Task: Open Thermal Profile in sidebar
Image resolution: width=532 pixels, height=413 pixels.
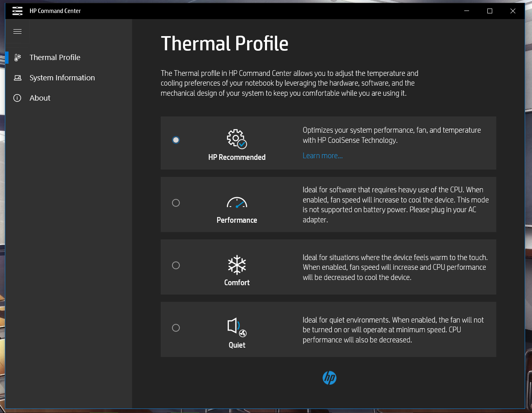Action: (69, 58)
